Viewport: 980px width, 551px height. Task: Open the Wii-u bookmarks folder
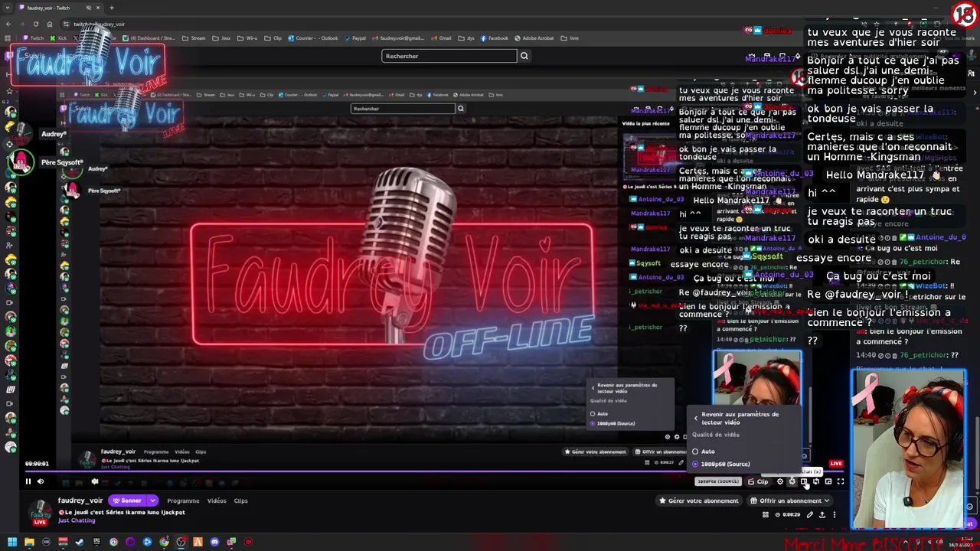(x=247, y=38)
